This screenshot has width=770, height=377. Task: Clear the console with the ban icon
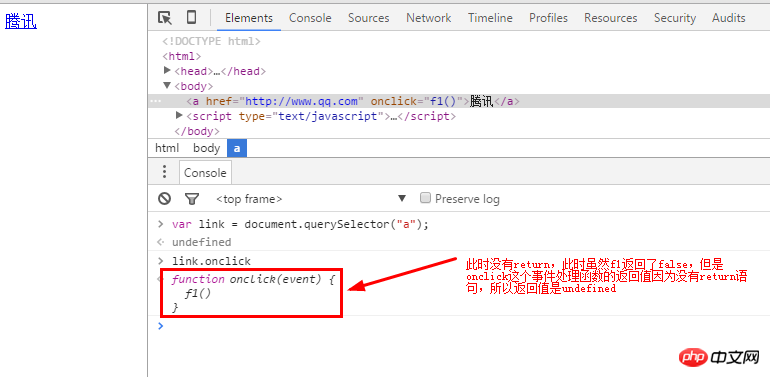[x=165, y=198]
